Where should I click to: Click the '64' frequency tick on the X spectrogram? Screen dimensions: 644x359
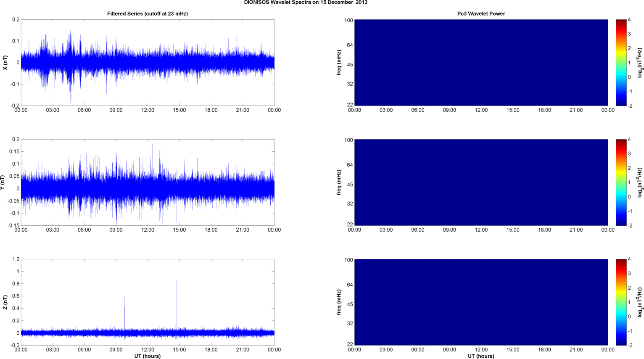pyautogui.click(x=350, y=45)
